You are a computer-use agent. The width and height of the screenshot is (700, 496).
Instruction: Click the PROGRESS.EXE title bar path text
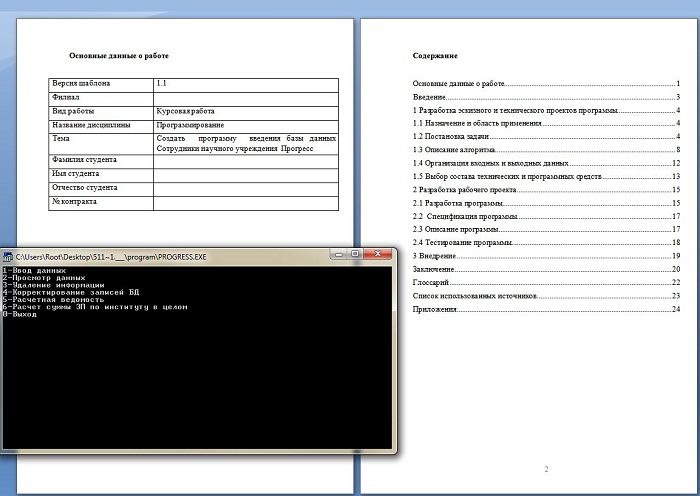pos(111,257)
